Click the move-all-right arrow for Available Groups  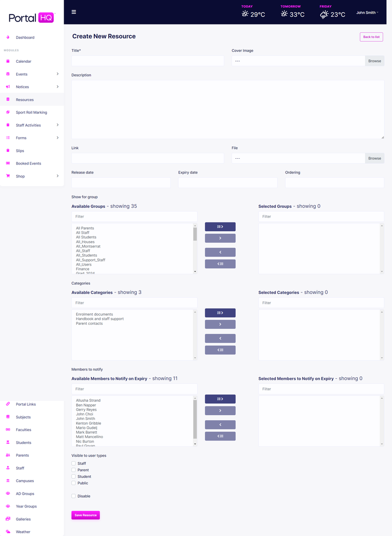220,226
